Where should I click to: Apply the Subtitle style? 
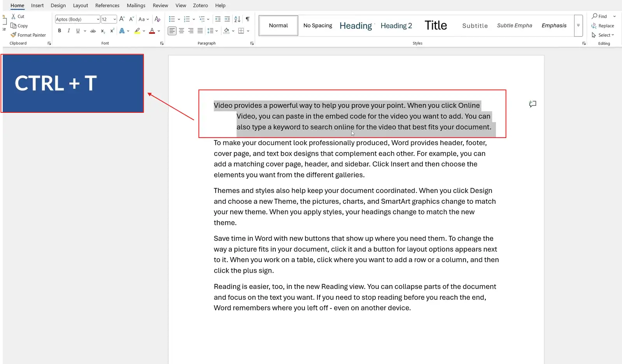point(475,26)
